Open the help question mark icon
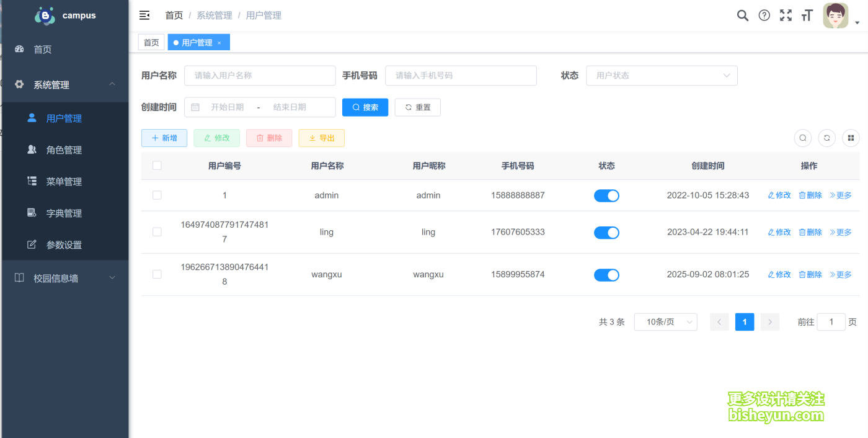This screenshot has height=438, width=868. tap(764, 15)
